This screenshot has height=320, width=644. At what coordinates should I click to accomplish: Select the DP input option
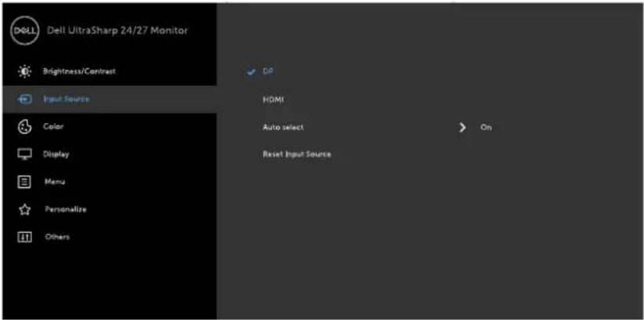(x=268, y=71)
